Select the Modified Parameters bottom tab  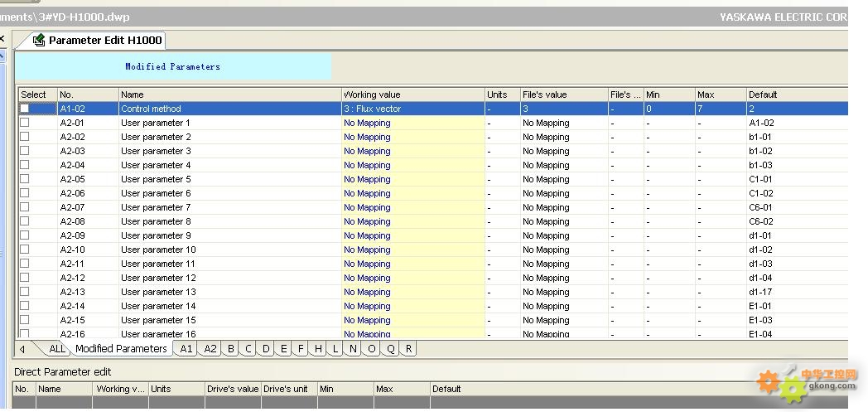tap(121, 349)
